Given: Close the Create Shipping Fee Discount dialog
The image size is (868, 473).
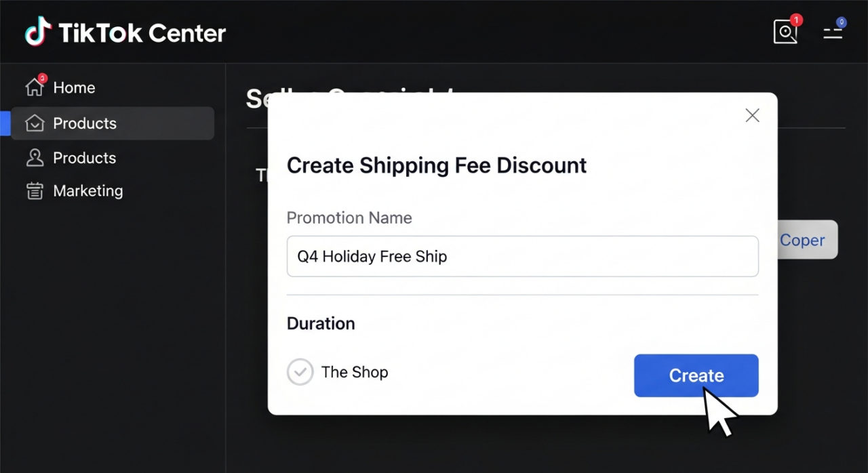Looking at the screenshot, I should (752, 115).
